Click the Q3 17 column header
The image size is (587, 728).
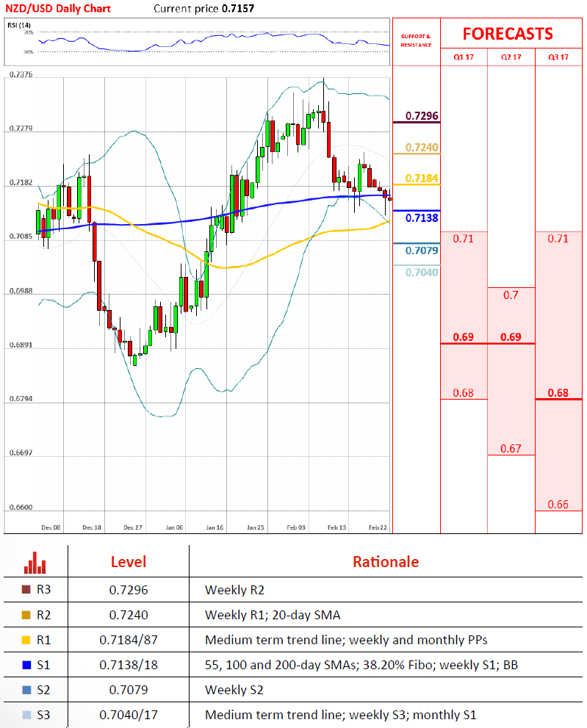click(x=558, y=57)
